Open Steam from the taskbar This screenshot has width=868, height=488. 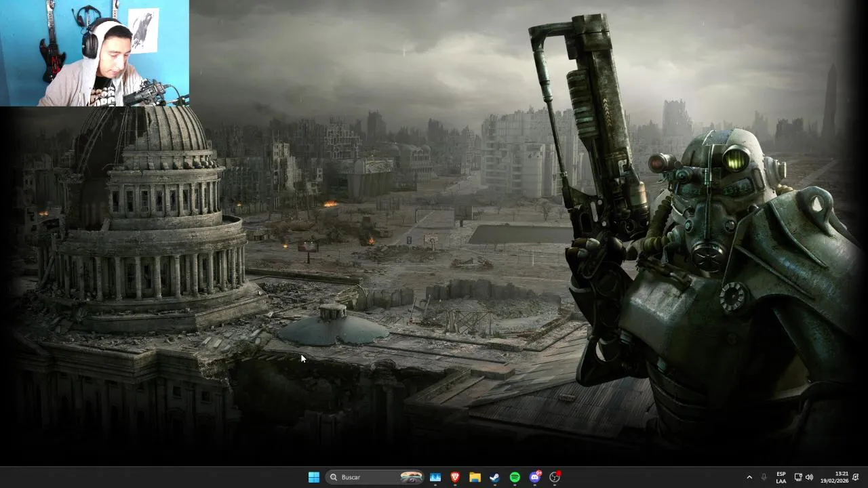pos(495,477)
